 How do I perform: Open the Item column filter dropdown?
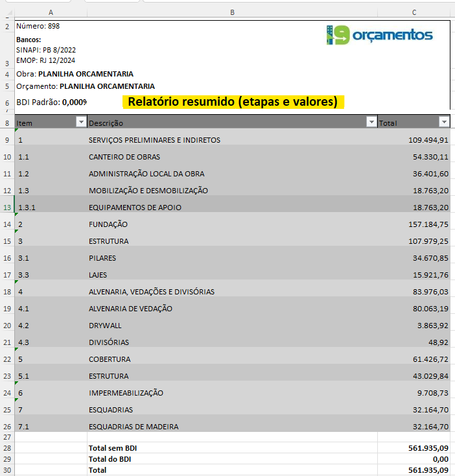(x=81, y=122)
